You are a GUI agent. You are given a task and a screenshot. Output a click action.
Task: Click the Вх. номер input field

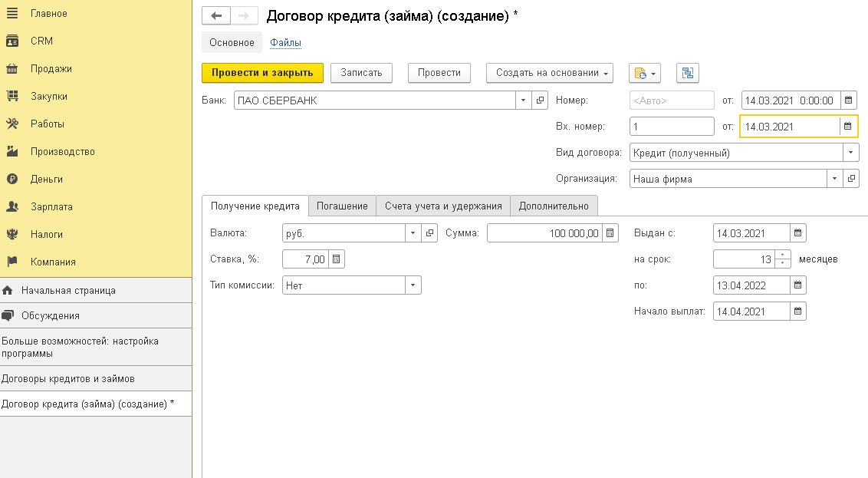pyautogui.click(x=671, y=127)
